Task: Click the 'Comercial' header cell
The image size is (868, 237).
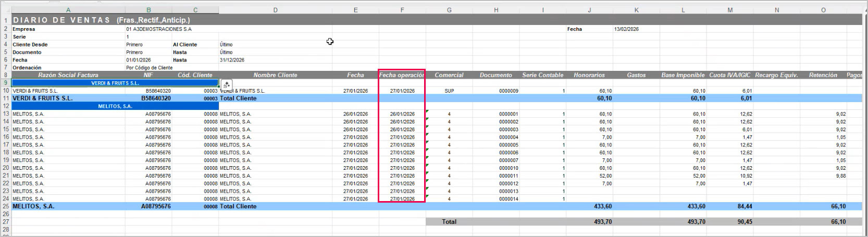Action: click(449, 75)
